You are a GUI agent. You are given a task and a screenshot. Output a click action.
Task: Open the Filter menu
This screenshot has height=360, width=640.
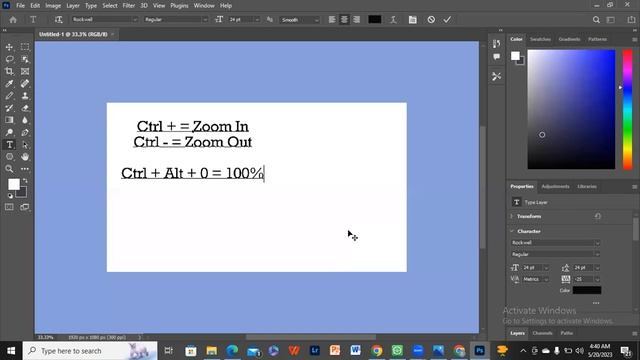click(x=129, y=6)
